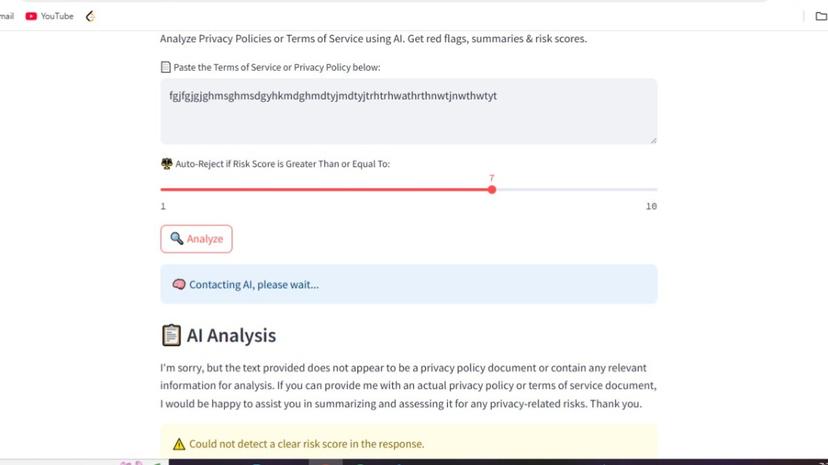Image resolution: width=828 pixels, height=465 pixels.
Task: Click the clipboard icon beside AI Analysis
Action: point(171,336)
